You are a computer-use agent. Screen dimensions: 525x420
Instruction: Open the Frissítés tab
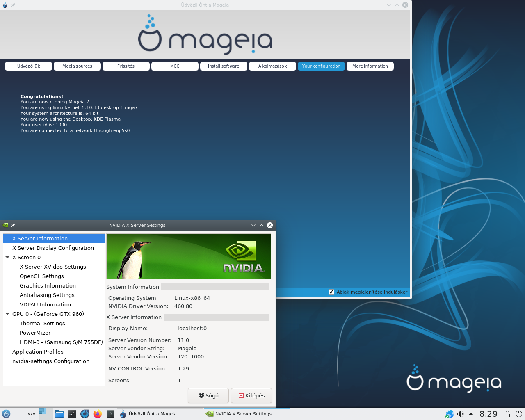[126, 66]
